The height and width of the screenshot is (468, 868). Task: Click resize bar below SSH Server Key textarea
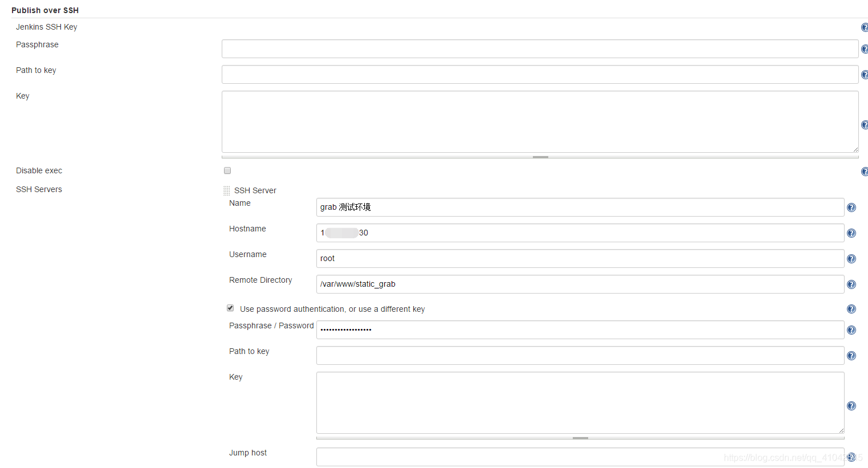[x=580, y=438]
